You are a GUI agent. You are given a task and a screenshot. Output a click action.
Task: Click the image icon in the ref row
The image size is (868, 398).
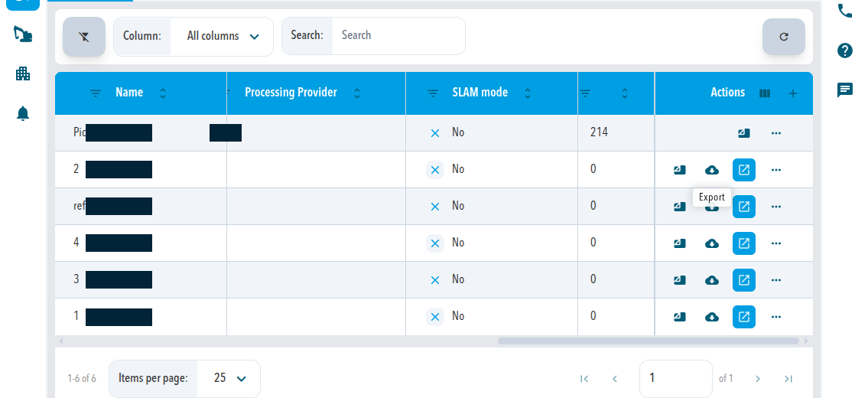(680, 207)
